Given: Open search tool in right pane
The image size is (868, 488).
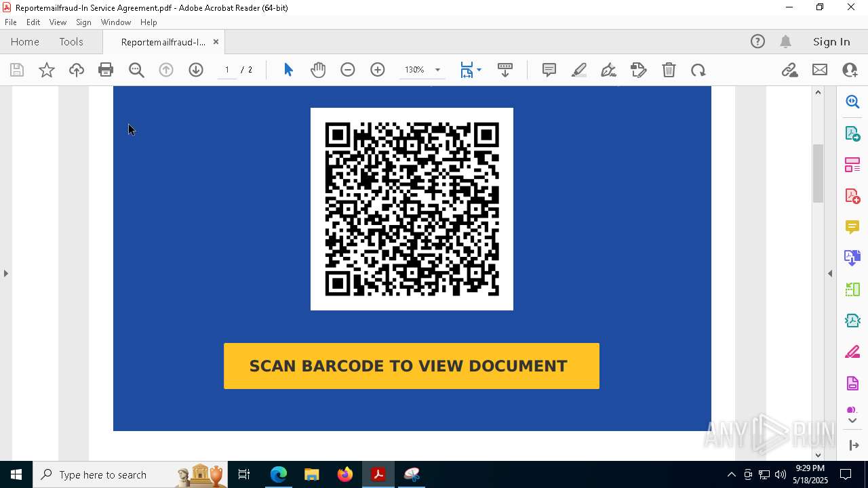Looking at the screenshot, I should pyautogui.click(x=852, y=102).
